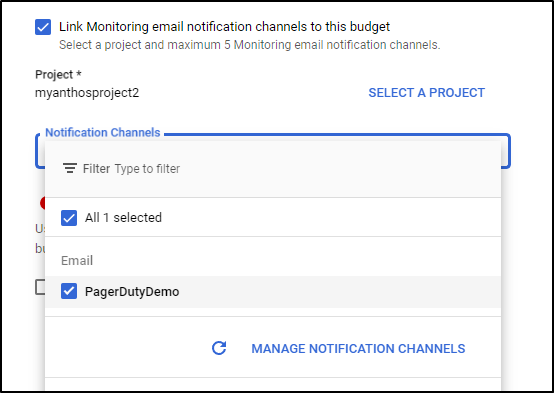
Task: Uncheck the PagerDutyDemo channel checkbox
Action: tap(69, 291)
